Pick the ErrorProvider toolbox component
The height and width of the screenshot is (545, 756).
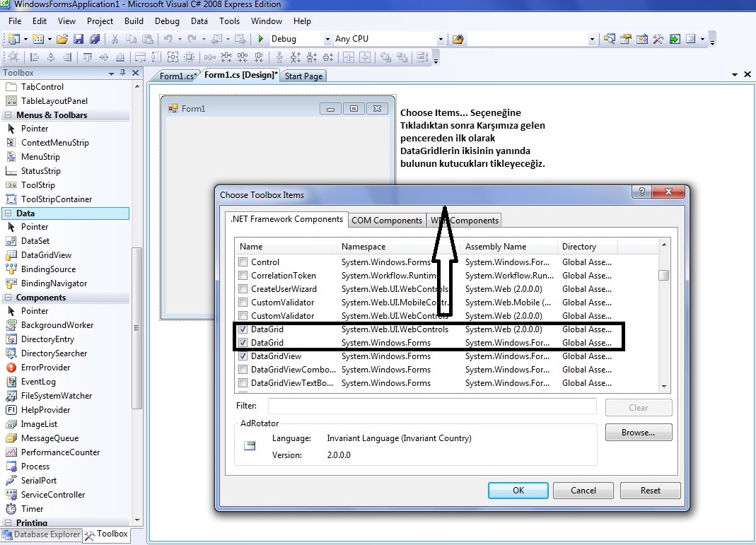(x=45, y=368)
